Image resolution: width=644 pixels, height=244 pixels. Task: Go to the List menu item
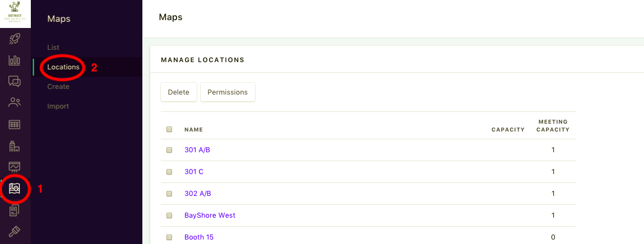pos(53,48)
